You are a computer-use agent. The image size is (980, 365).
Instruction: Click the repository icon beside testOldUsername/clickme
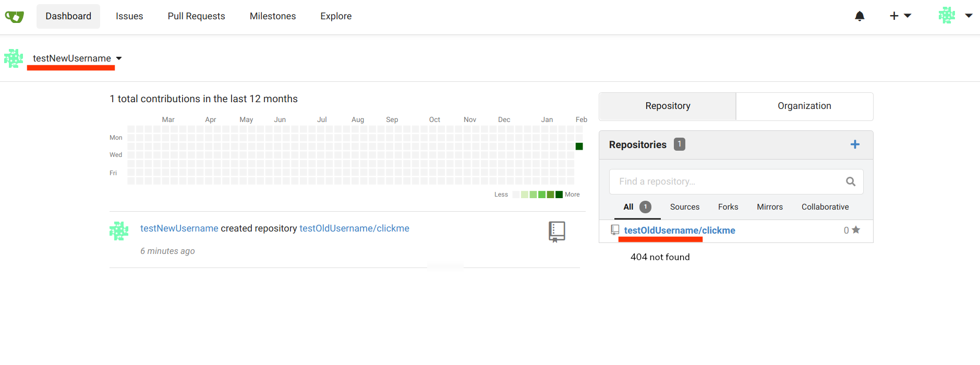tap(615, 230)
